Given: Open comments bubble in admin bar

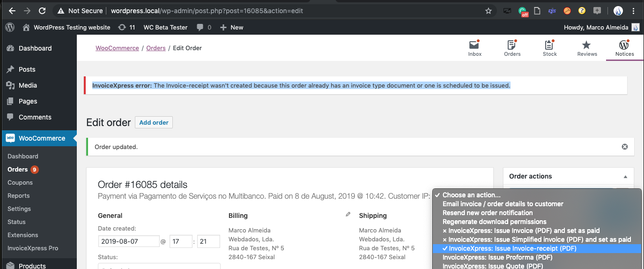Looking at the screenshot, I should click(x=204, y=27).
